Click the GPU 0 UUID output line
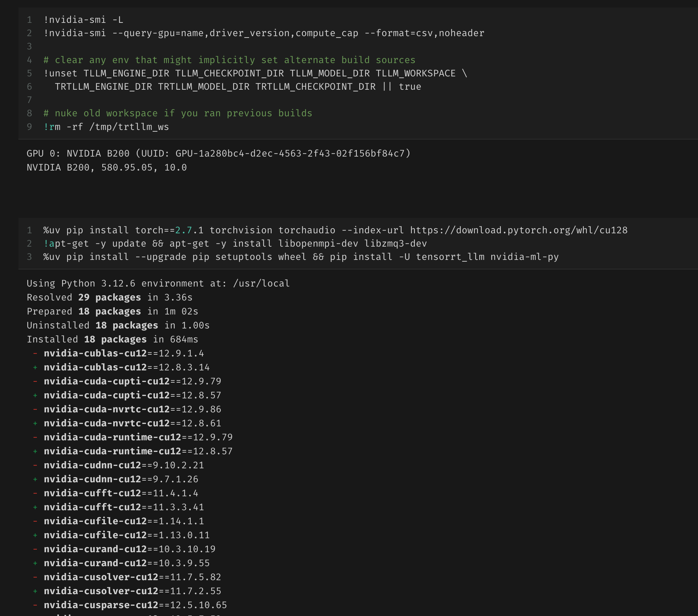The image size is (698, 616). click(x=219, y=153)
